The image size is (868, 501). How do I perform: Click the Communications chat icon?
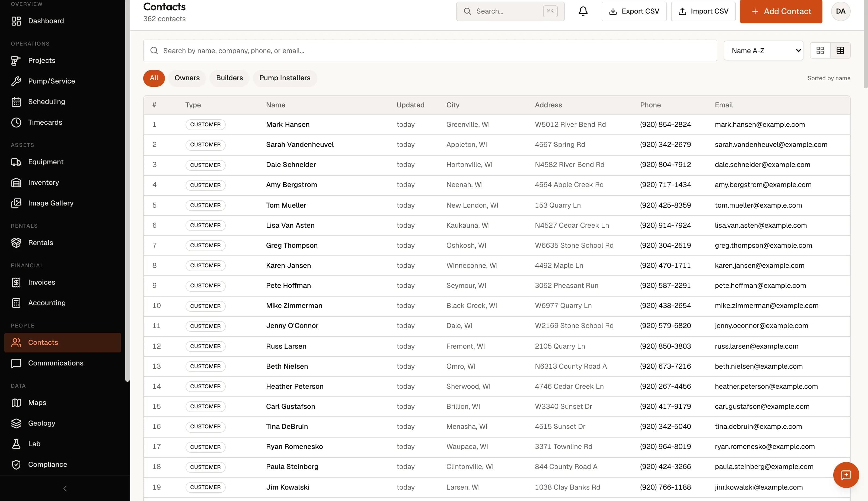(x=16, y=363)
